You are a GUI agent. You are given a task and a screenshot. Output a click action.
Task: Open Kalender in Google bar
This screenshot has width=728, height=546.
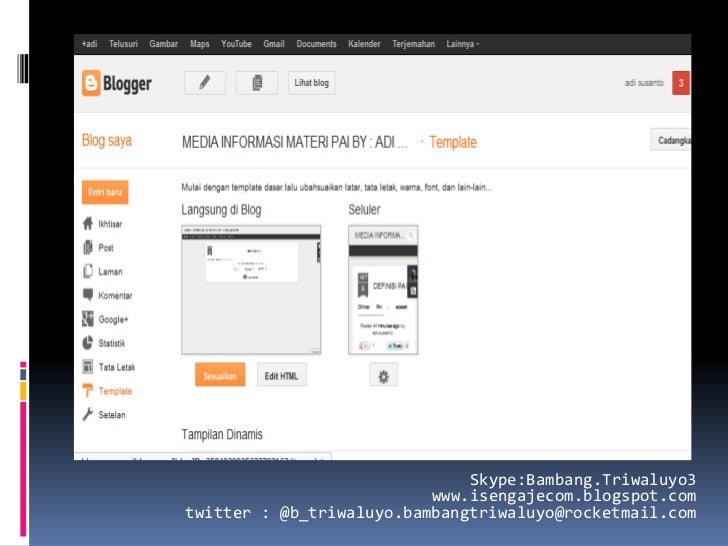[x=364, y=44]
